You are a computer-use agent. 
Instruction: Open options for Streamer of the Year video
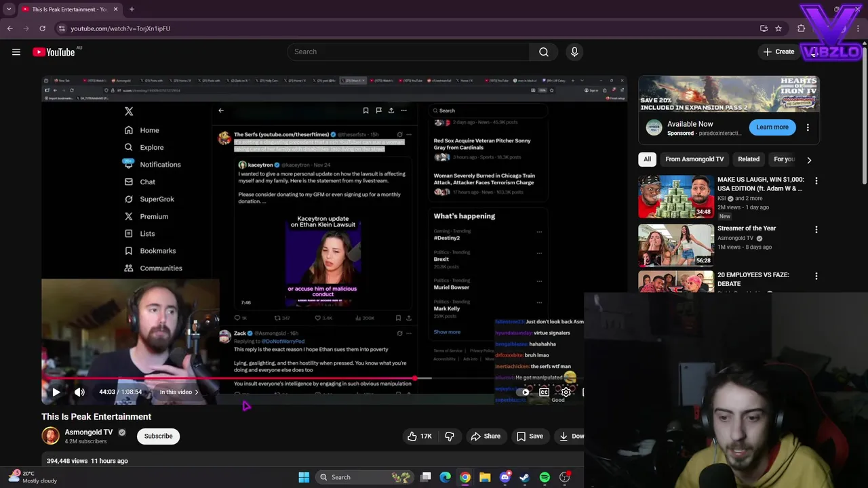816,230
